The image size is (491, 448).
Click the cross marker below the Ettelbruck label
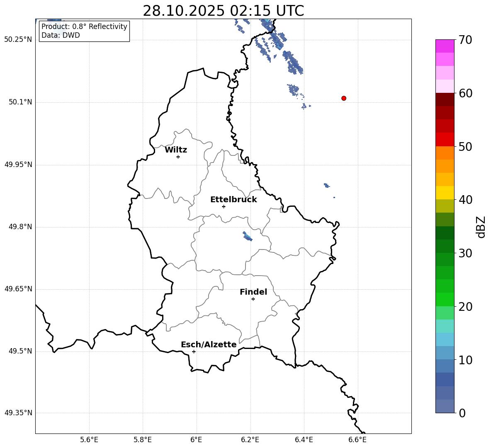(x=224, y=206)
